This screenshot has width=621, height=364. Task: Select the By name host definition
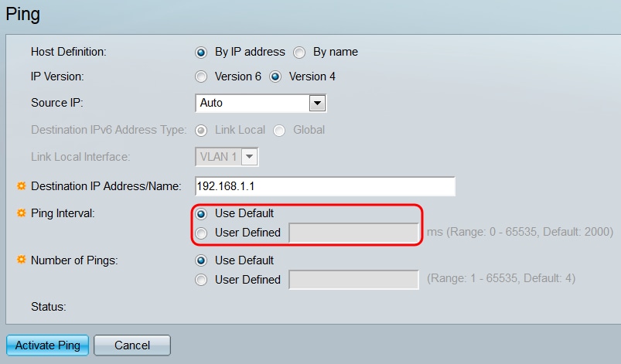299,53
